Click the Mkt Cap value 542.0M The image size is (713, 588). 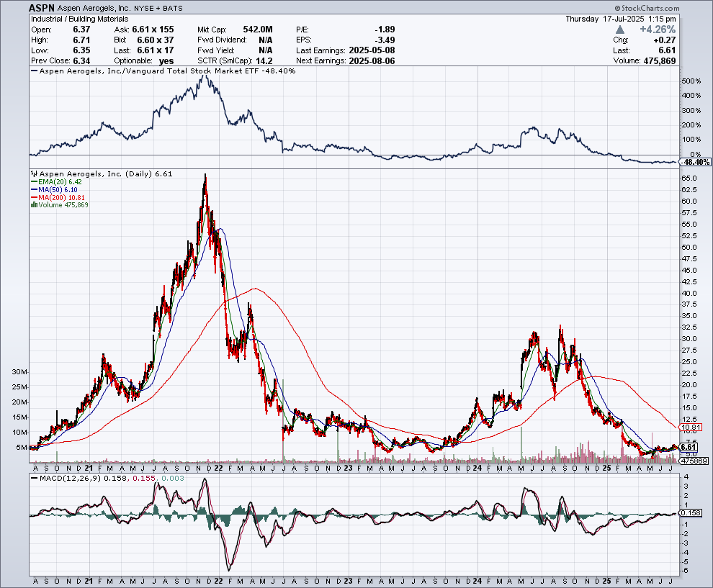tap(258, 30)
